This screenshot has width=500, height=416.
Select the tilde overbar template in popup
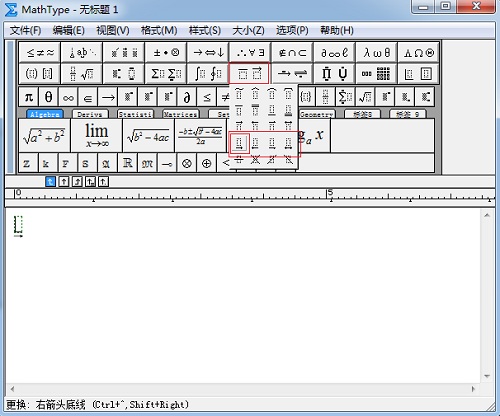tap(239, 94)
